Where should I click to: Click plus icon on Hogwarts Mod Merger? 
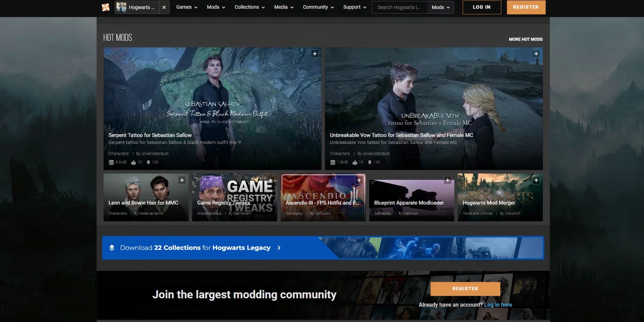[536, 180]
